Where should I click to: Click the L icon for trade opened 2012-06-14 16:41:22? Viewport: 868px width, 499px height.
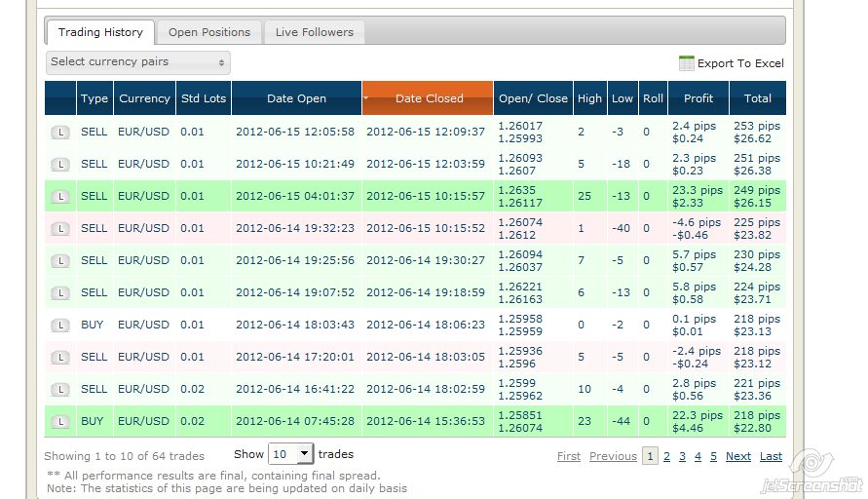[x=60, y=389]
